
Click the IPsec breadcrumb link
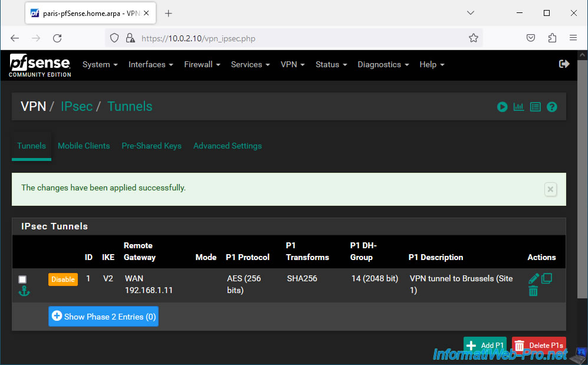point(77,107)
